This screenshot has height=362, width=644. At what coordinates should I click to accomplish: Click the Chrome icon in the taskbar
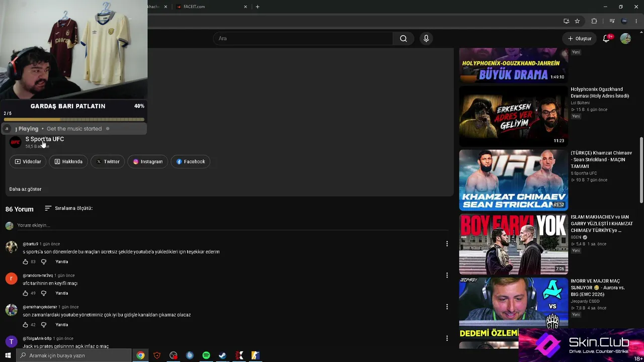click(x=140, y=355)
